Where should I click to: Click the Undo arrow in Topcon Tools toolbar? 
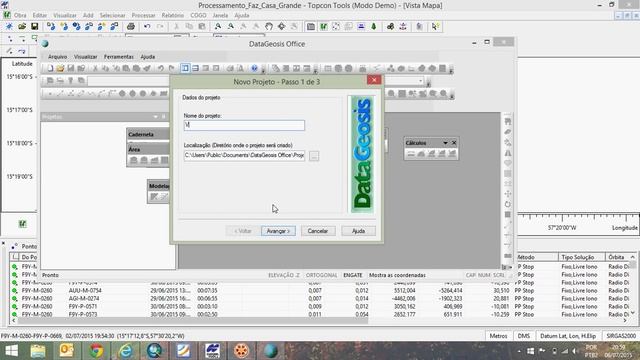pyautogui.click(x=147, y=27)
